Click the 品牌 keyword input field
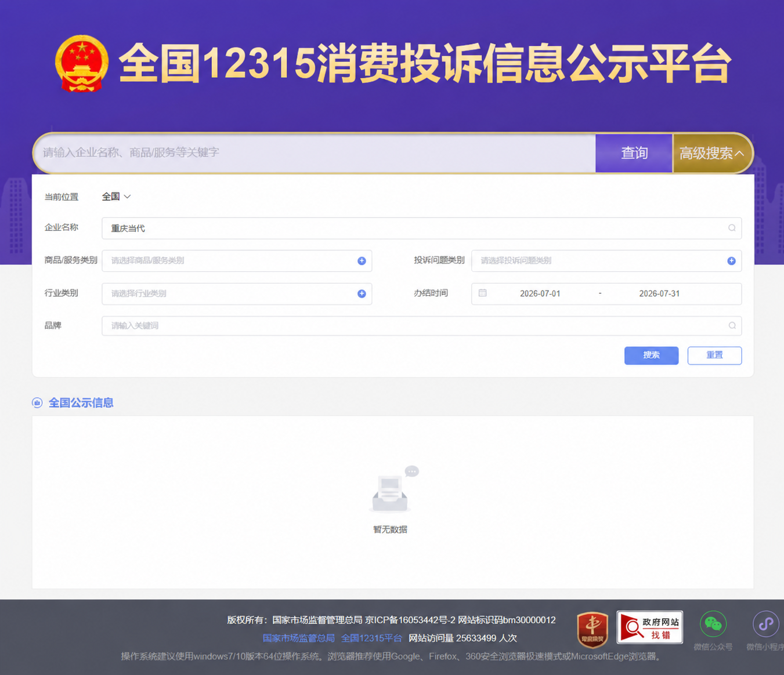Screen dimensions: 784x675 pos(421,325)
